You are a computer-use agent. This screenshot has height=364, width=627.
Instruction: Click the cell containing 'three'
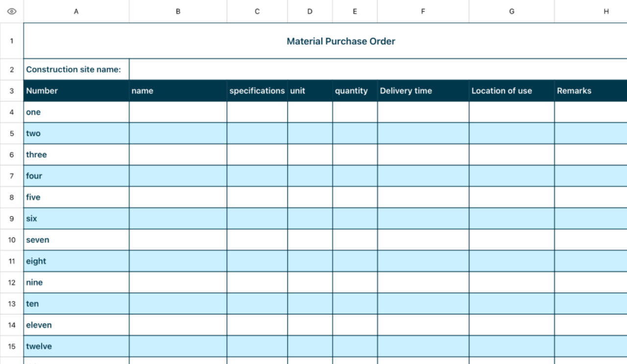click(x=76, y=155)
